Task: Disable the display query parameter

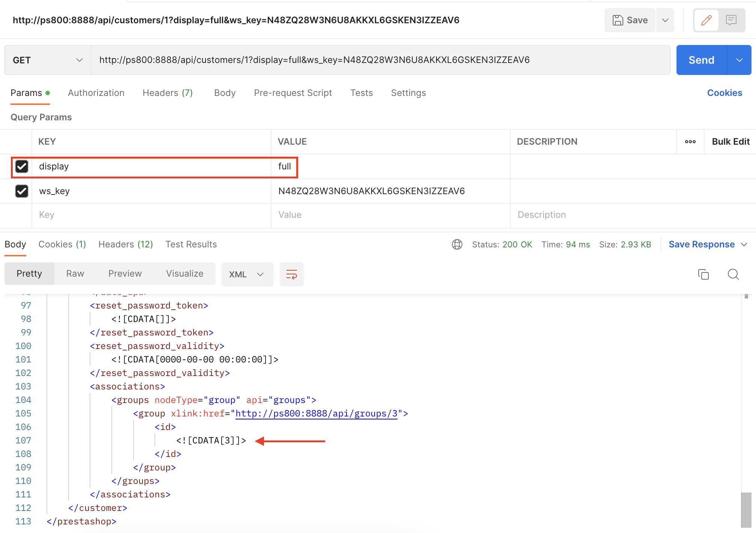Action: pyautogui.click(x=22, y=167)
